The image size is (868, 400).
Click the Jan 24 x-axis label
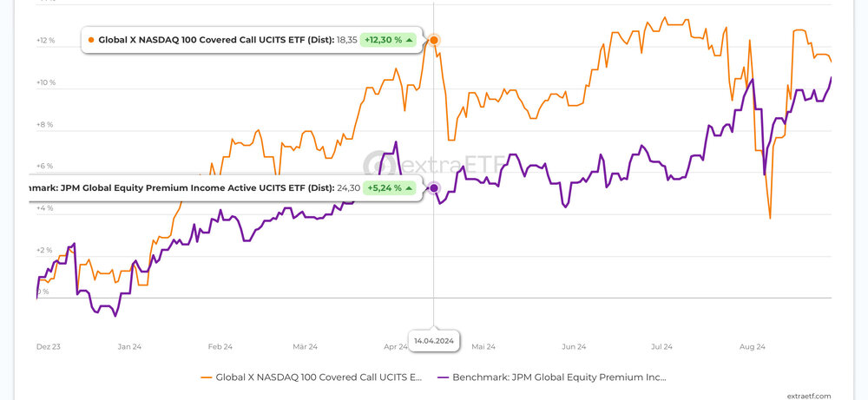pyautogui.click(x=129, y=347)
